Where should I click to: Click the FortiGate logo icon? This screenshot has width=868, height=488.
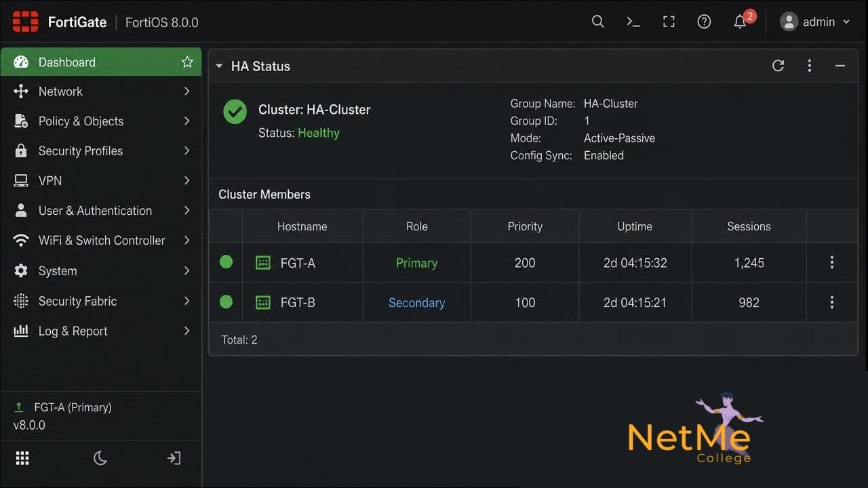tap(26, 22)
